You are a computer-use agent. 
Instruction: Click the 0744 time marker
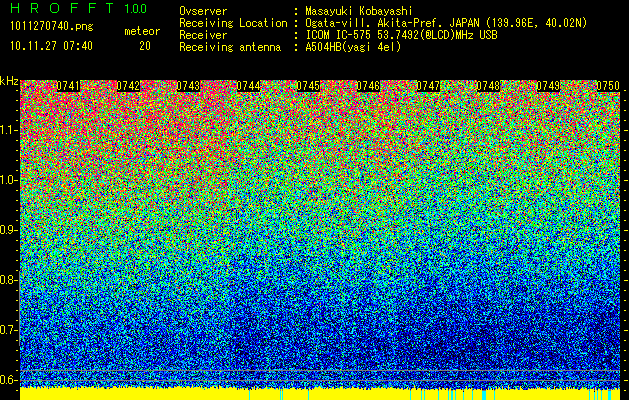[248, 86]
